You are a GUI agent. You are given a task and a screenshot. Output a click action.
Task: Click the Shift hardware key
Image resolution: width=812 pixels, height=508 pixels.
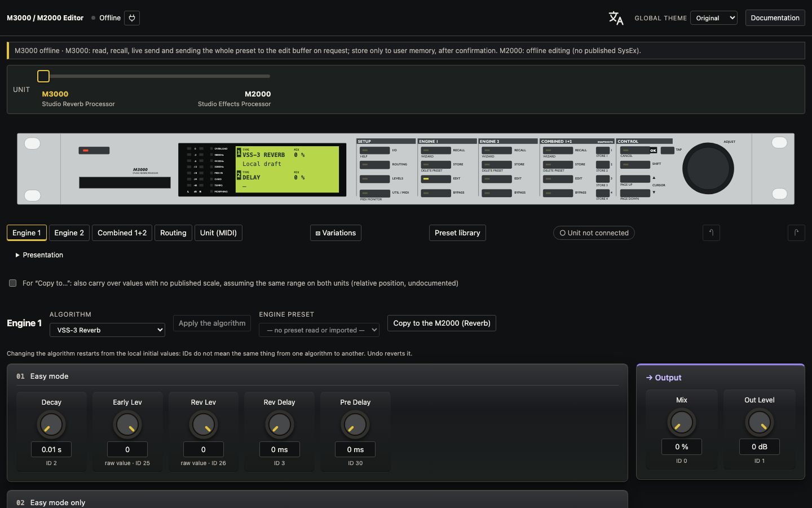click(636, 165)
